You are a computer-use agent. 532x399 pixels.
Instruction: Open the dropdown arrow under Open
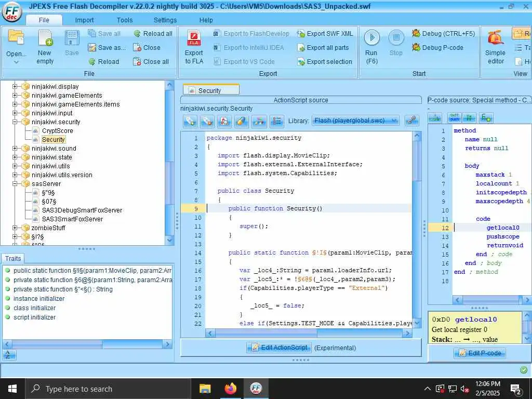click(16, 62)
